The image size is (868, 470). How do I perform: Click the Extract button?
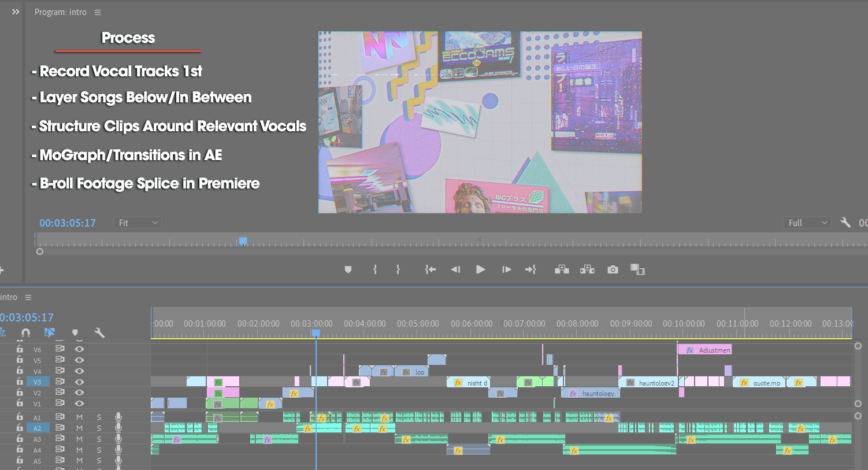pos(587,269)
